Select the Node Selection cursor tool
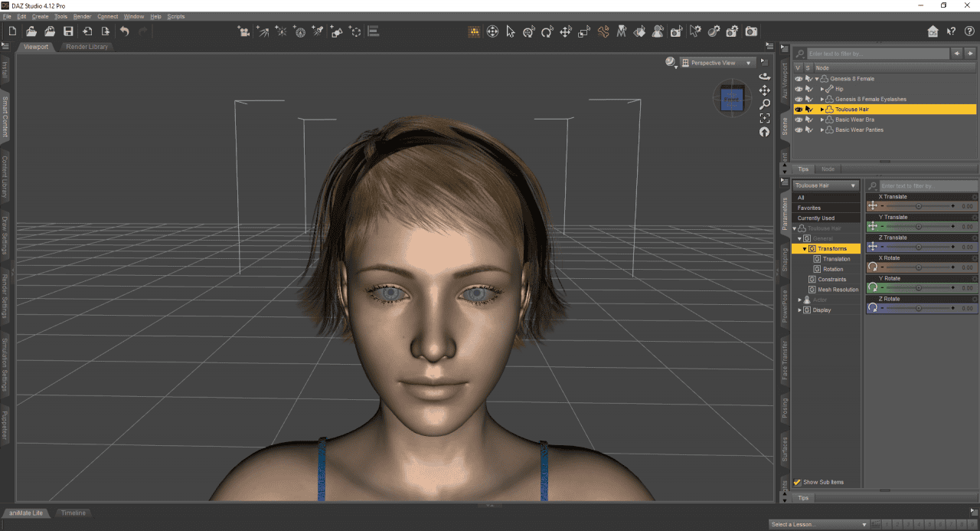980x531 pixels. tap(511, 31)
